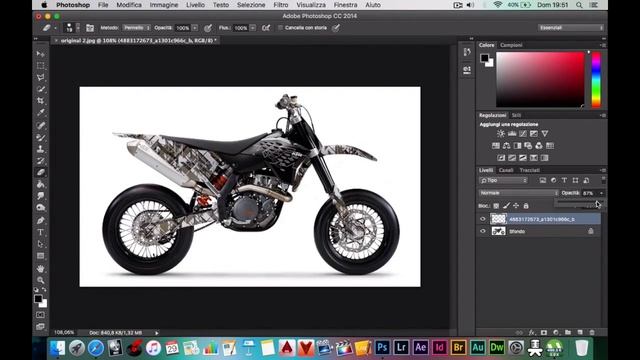Toggle lock all for layer

[526, 206]
